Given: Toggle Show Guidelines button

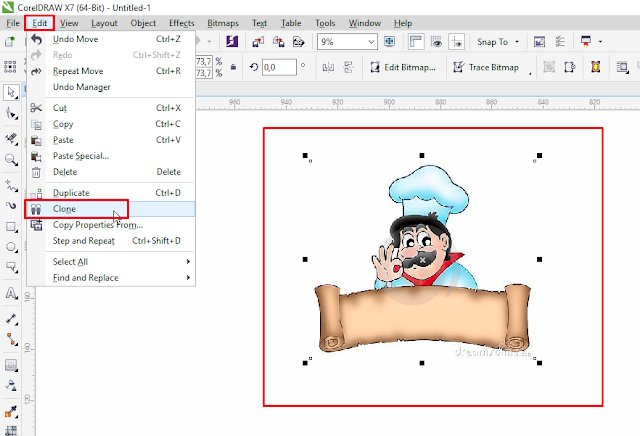Looking at the screenshot, I should [x=456, y=41].
